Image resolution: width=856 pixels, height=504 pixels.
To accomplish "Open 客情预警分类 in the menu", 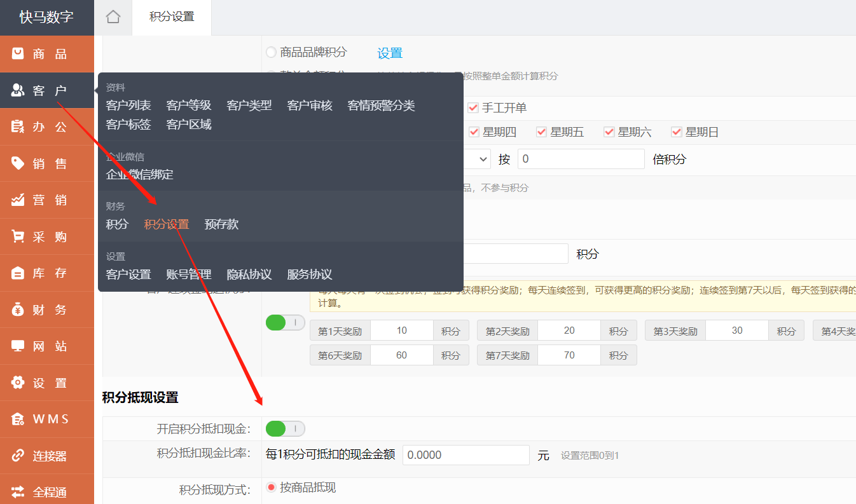I will (381, 106).
